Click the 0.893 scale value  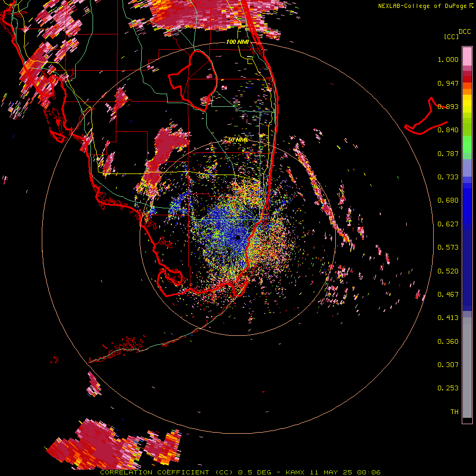click(448, 106)
